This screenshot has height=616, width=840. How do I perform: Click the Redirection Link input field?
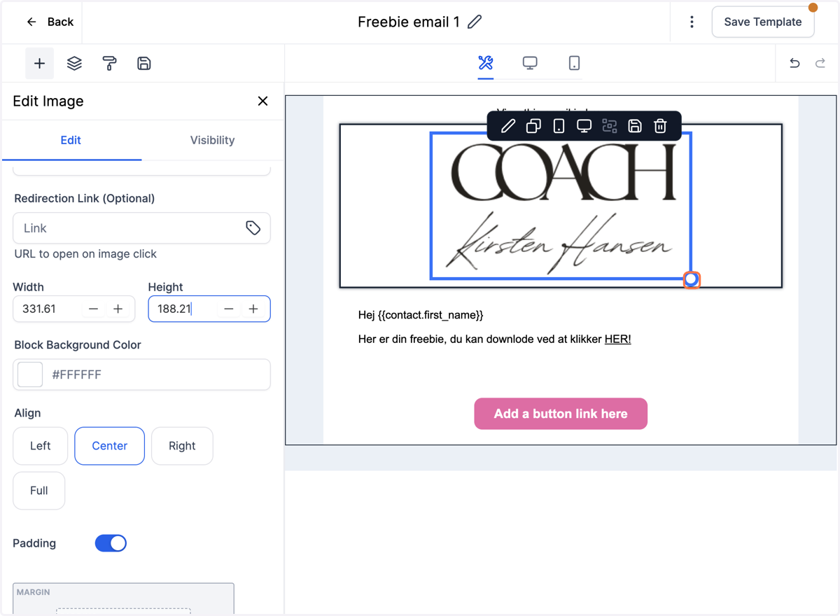coord(141,228)
